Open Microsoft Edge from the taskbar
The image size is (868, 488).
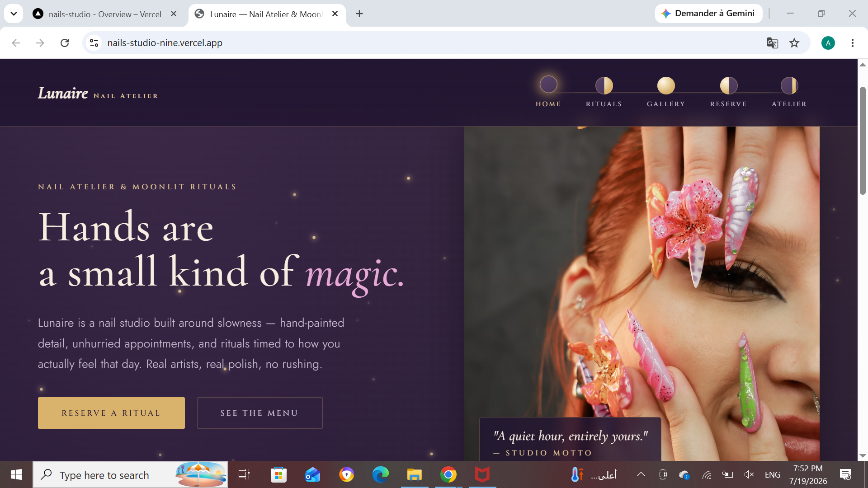pyautogui.click(x=380, y=474)
